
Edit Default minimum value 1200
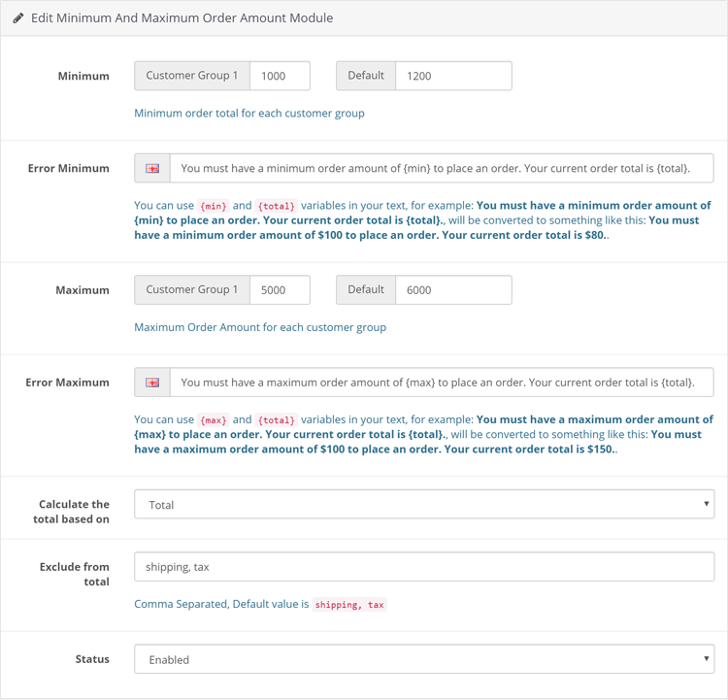453,76
